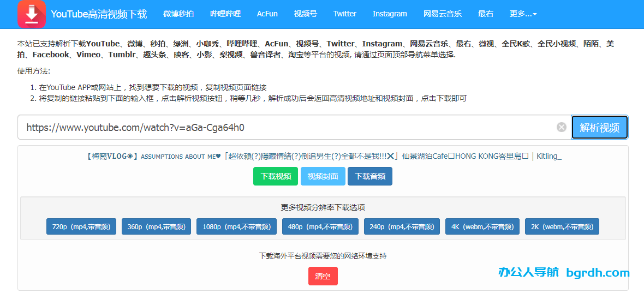Download 360p (mp4,带音频) version

[x=157, y=226]
